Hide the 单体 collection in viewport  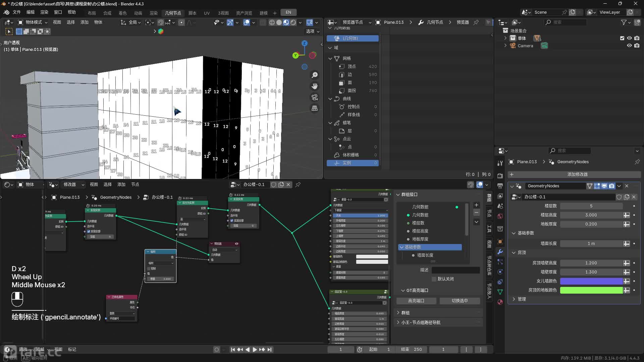[x=630, y=38]
